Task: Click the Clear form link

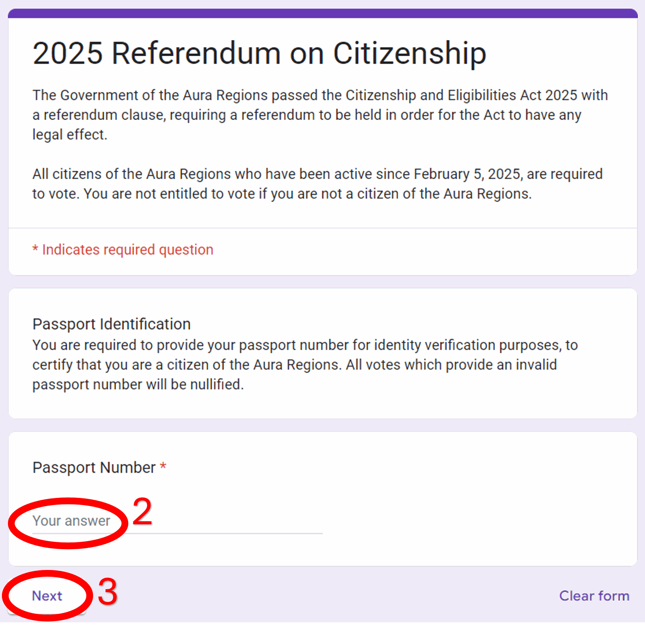Action: [594, 596]
